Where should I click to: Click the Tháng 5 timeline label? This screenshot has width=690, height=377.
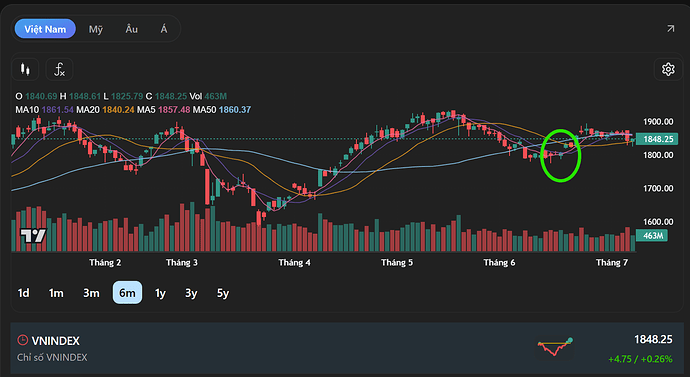[397, 263]
